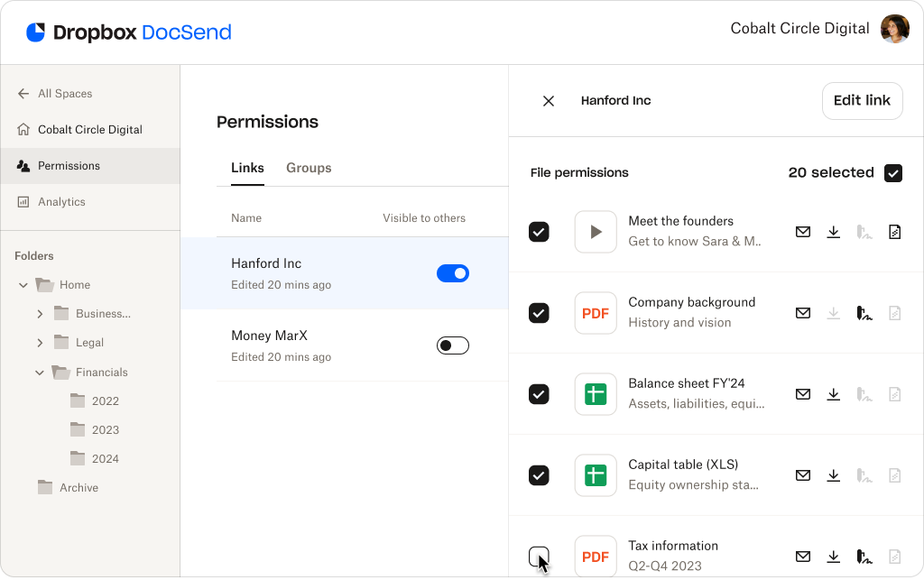The height and width of the screenshot is (580, 924).
Task: Select the Hanford Inc link row
Action: pyautogui.click(x=345, y=274)
